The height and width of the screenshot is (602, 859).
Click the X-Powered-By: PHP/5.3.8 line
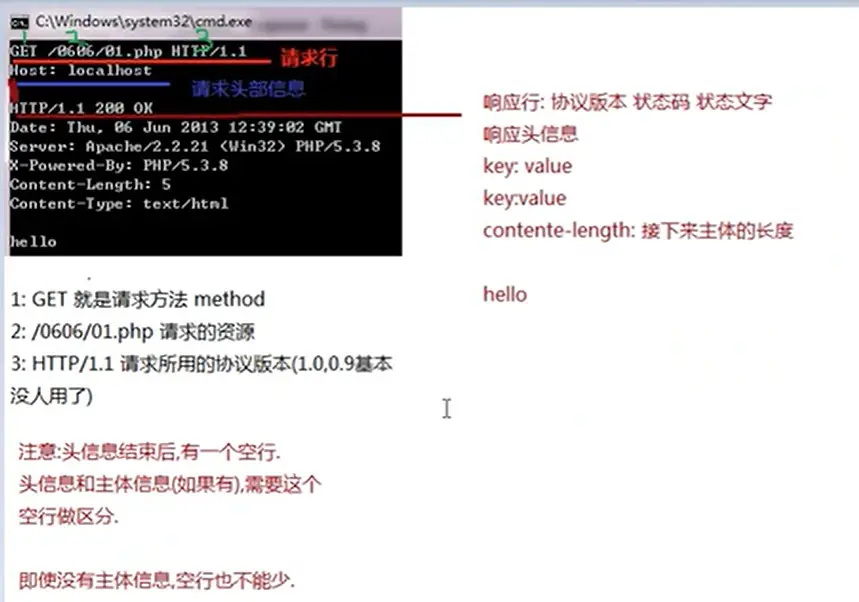tap(119, 165)
